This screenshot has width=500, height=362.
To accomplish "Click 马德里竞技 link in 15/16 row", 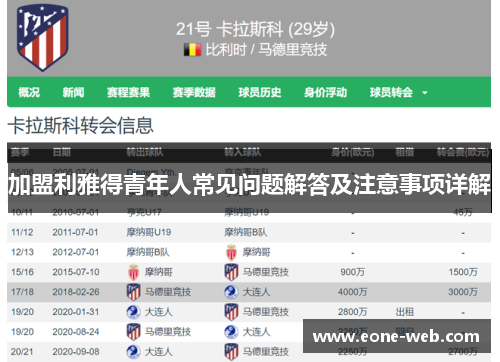I will click(x=266, y=272).
